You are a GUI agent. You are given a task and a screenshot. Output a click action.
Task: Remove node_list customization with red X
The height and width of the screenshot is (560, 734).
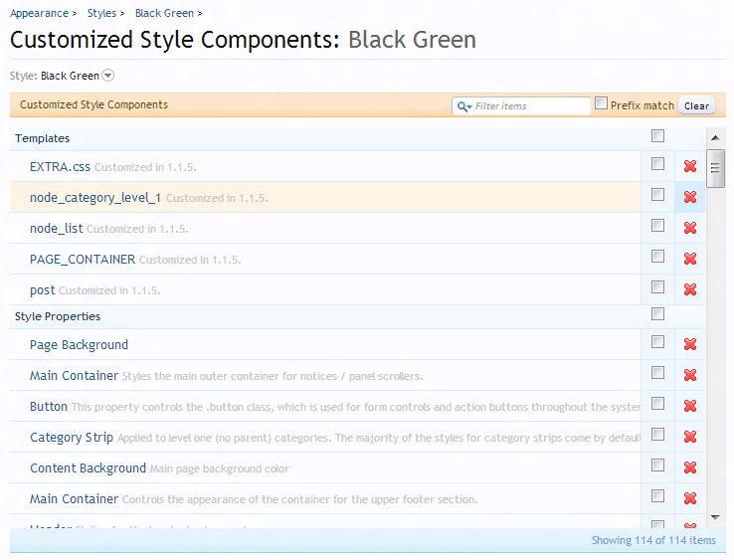coord(690,228)
